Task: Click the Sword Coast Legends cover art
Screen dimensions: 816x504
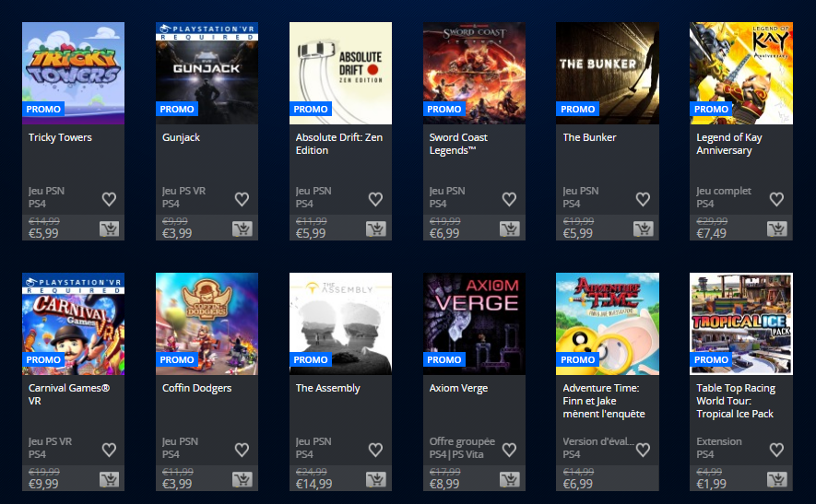Action: point(474,73)
